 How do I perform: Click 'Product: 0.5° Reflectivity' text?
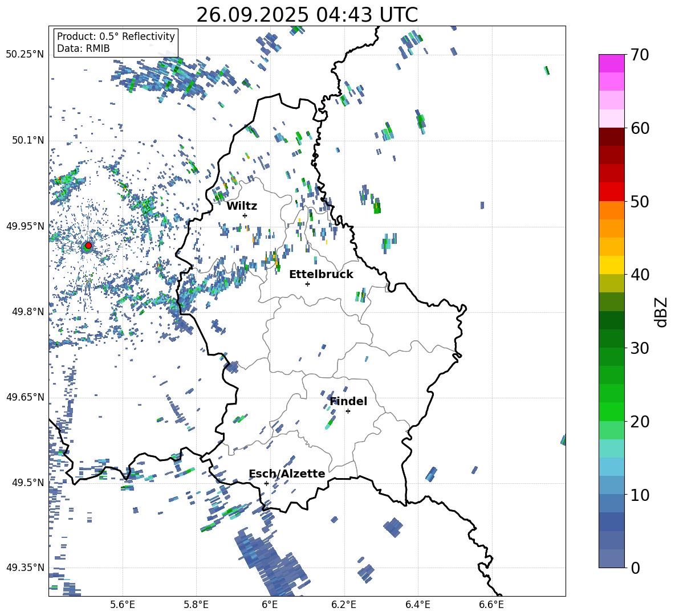coord(116,36)
